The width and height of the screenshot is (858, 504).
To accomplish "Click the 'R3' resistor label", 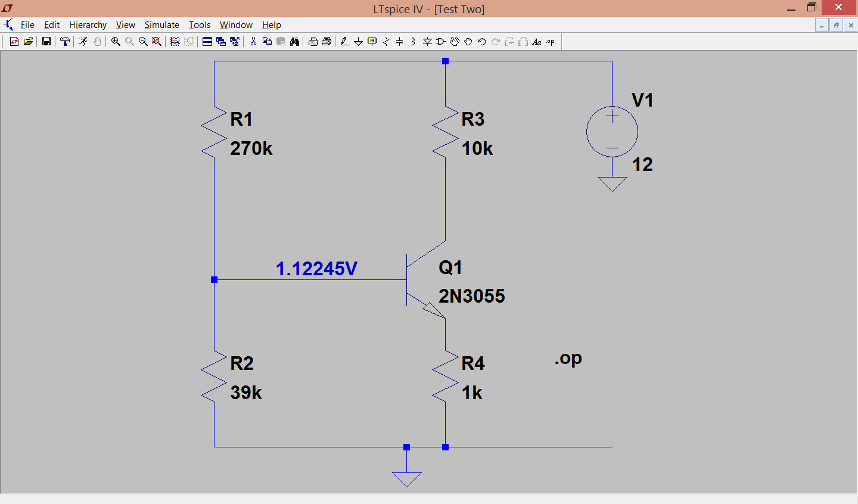I will point(473,119).
